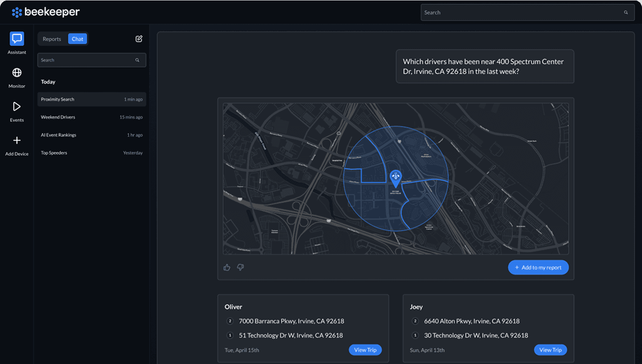Give a thumbs down to the map response
Image resolution: width=642 pixels, height=364 pixels.
[x=240, y=267]
